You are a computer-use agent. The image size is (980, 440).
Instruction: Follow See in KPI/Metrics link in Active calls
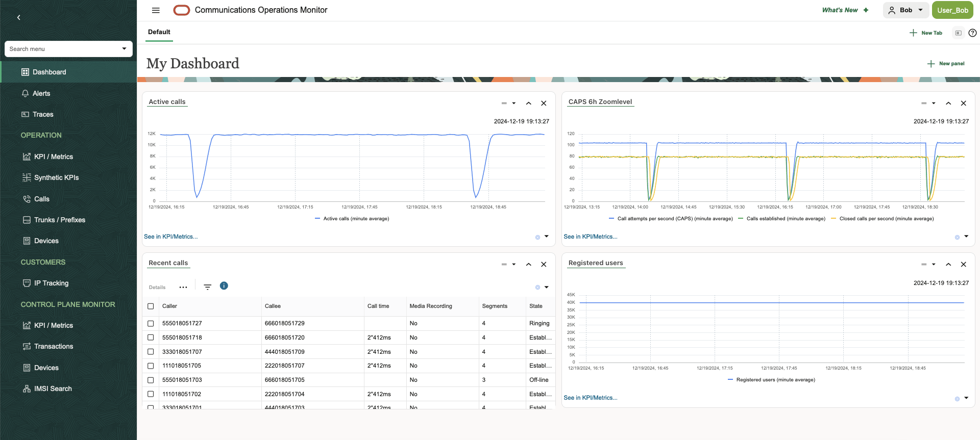pos(170,237)
